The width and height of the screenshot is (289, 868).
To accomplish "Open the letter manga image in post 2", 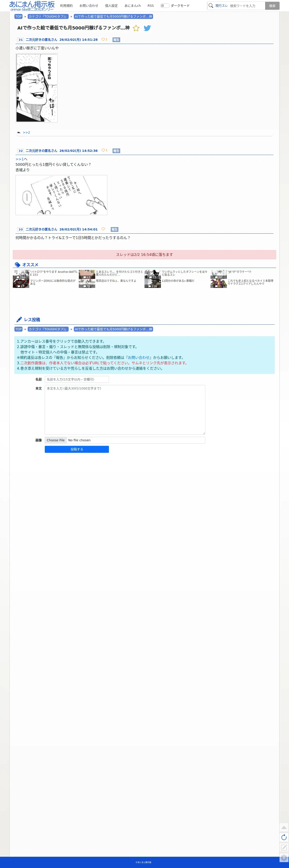I will [61, 195].
